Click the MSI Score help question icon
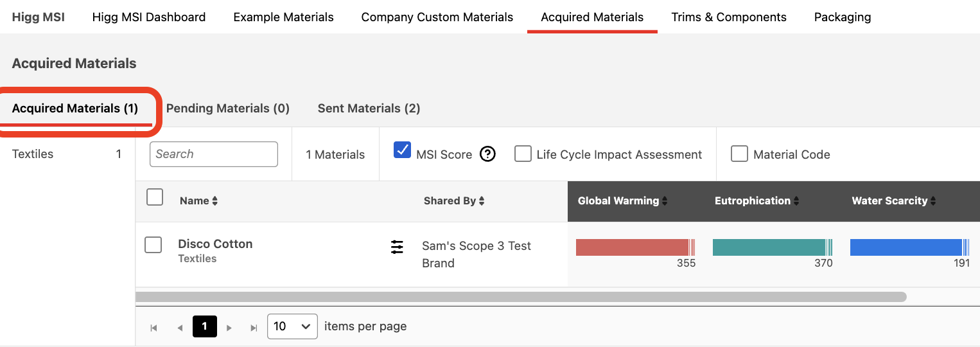The width and height of the screenshot is (980, 347). click(x=488, y=154)
